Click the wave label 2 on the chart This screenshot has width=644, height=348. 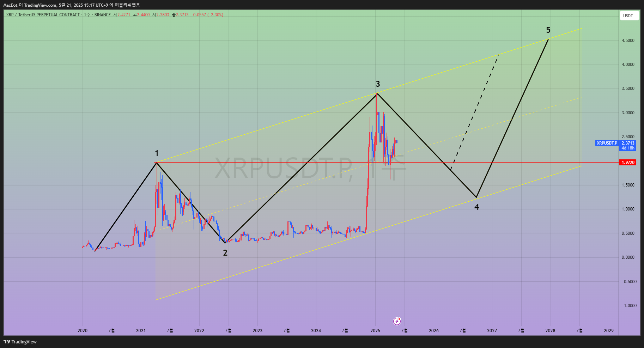coord(225,253)
